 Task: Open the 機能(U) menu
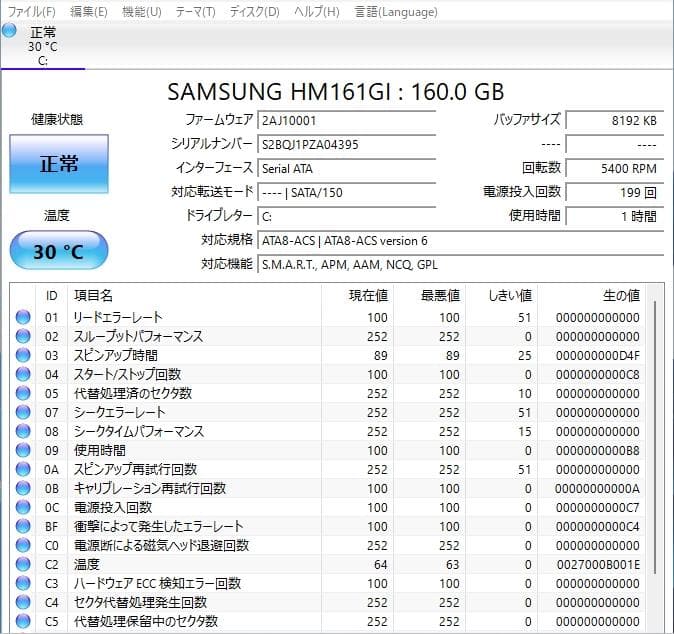click(x=142, y=12)
